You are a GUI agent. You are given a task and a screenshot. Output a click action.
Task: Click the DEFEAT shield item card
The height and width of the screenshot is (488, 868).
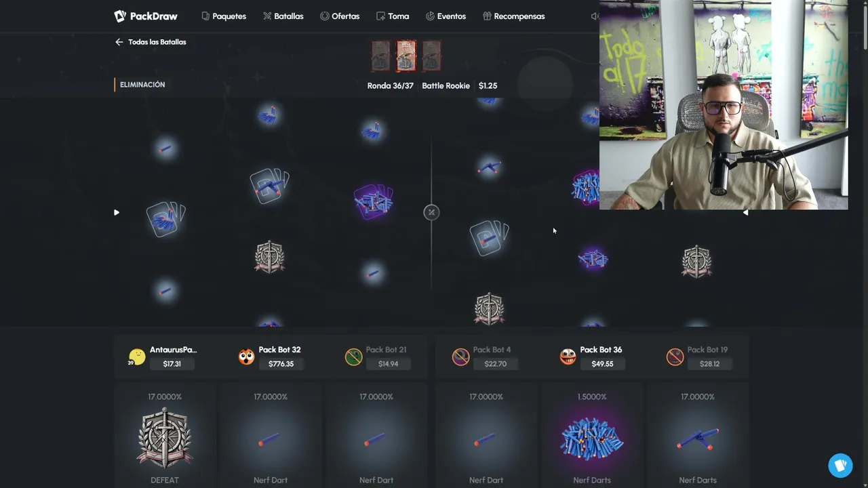[x=165, y=436]
